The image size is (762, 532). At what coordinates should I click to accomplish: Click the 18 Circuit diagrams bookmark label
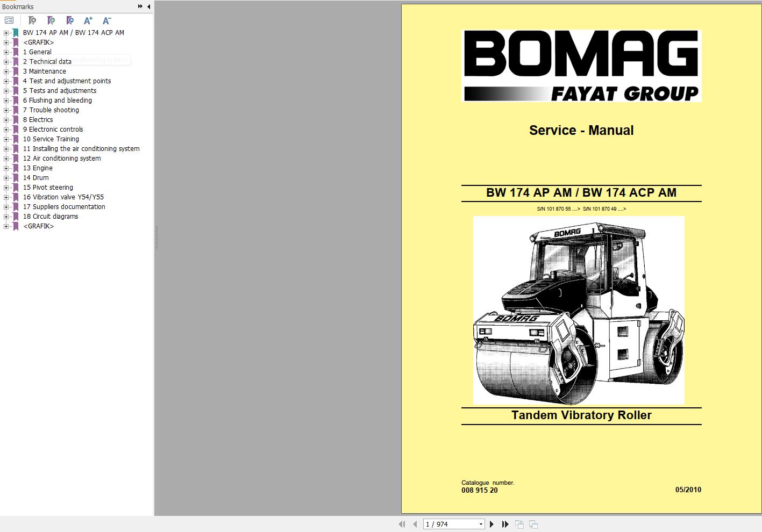51,217
